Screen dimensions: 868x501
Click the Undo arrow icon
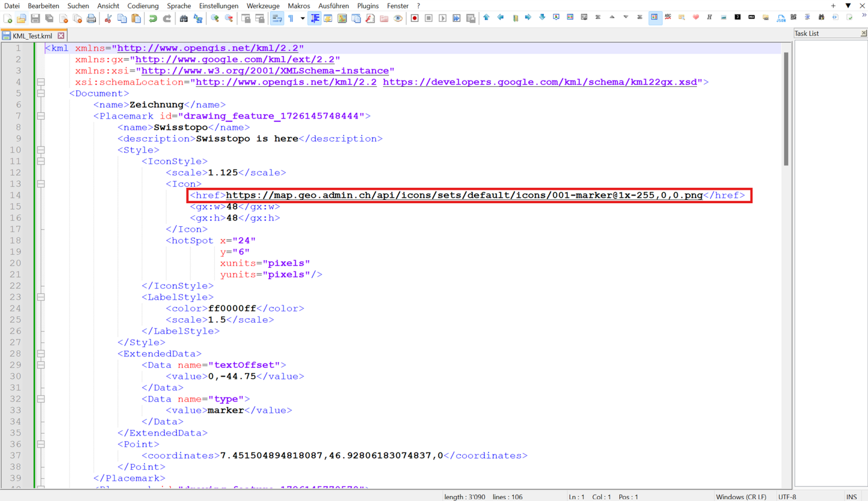coord(153,19)
